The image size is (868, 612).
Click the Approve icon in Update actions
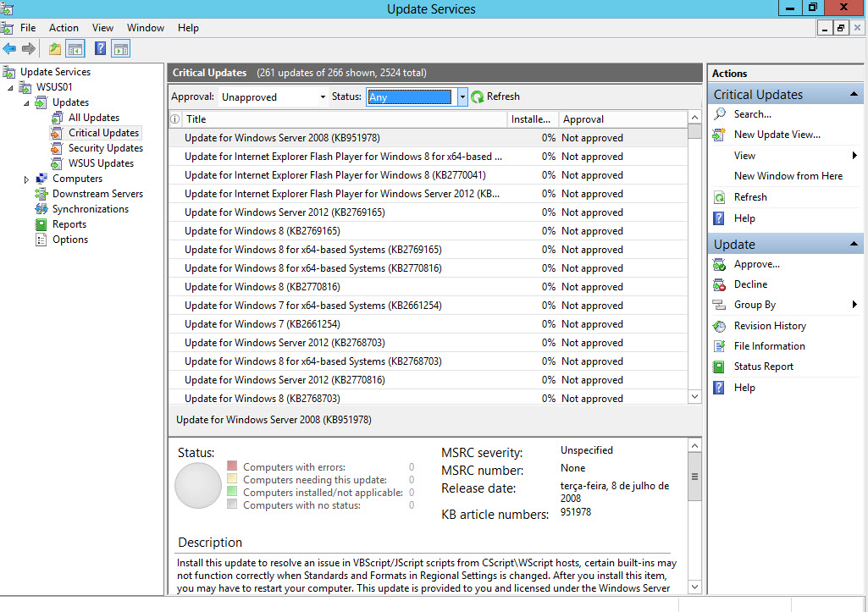tap(719, 264)
